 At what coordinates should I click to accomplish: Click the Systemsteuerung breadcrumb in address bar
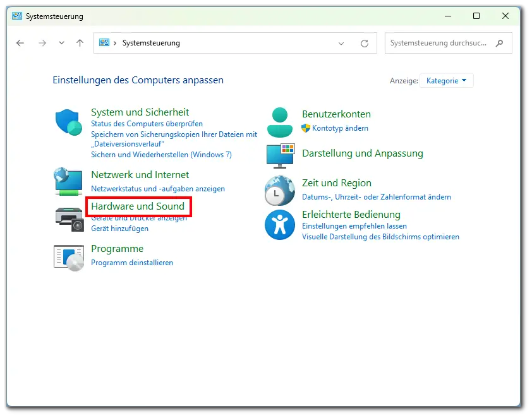tap(151, 43)
